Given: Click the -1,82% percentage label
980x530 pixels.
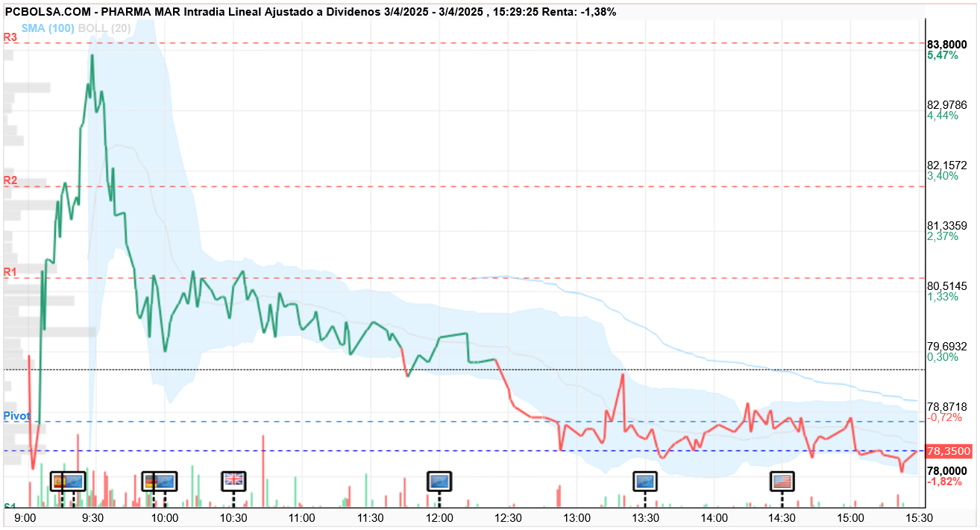Looking at the screenshot, I should (x=944, y=482).
